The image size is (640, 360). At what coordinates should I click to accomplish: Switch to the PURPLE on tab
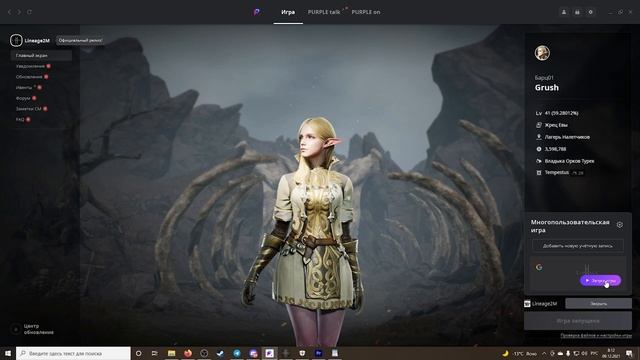click(x=366, y=12)
